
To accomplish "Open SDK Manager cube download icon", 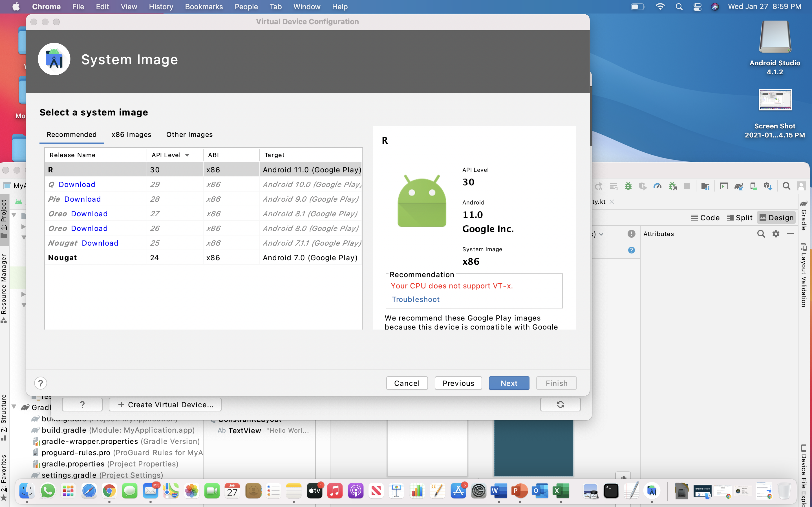I will (x=768, y=186).
